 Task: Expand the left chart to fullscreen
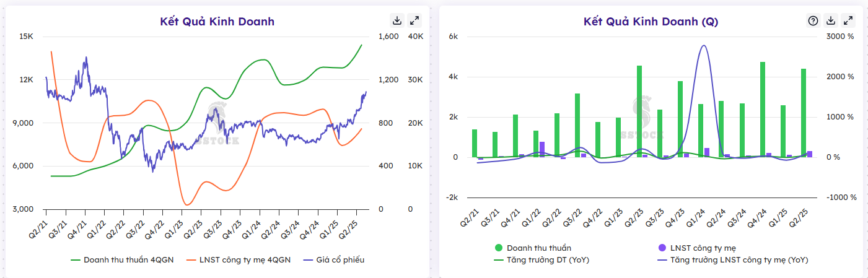(415, 20)
